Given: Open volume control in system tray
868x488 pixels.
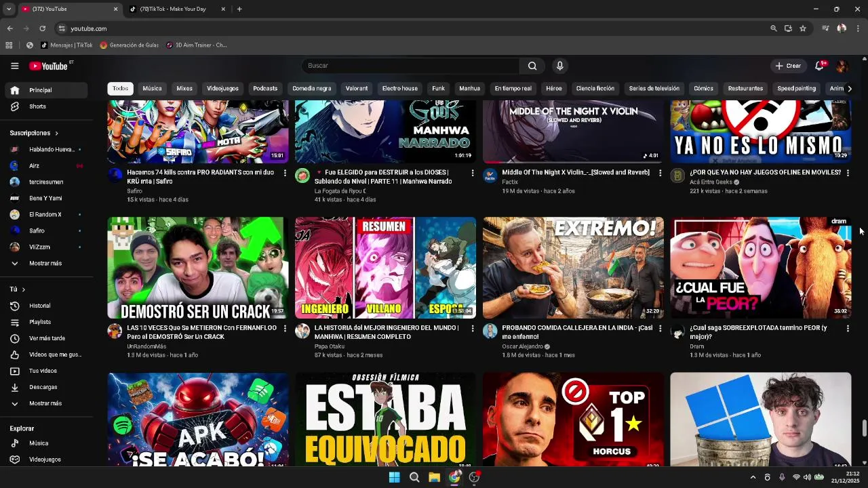Looking at the screenshot, I should (807, 477).
